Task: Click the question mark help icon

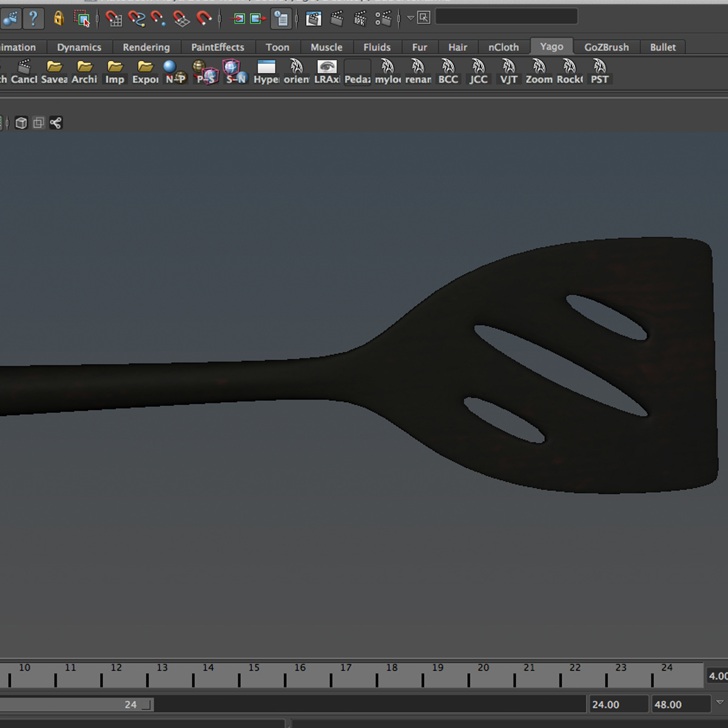Action: point(33,18)
